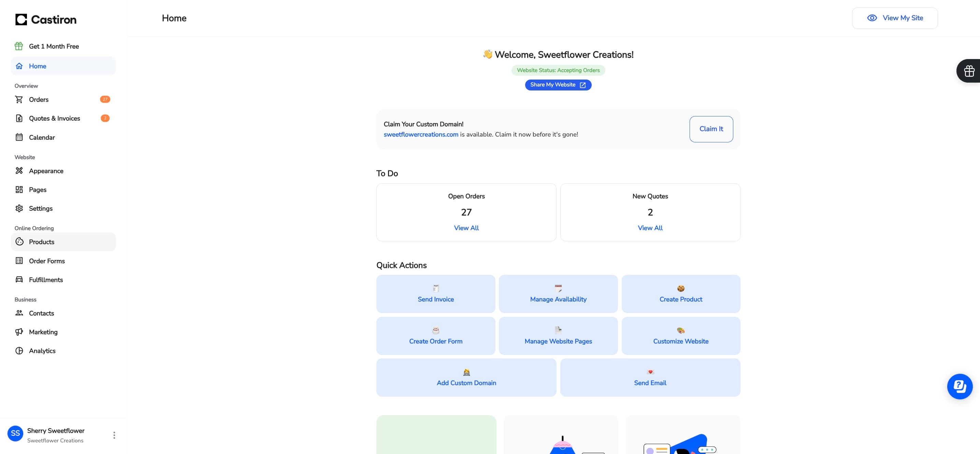980x454 pixels.
Task: Open Order Forms
Action: click(63, 261)
